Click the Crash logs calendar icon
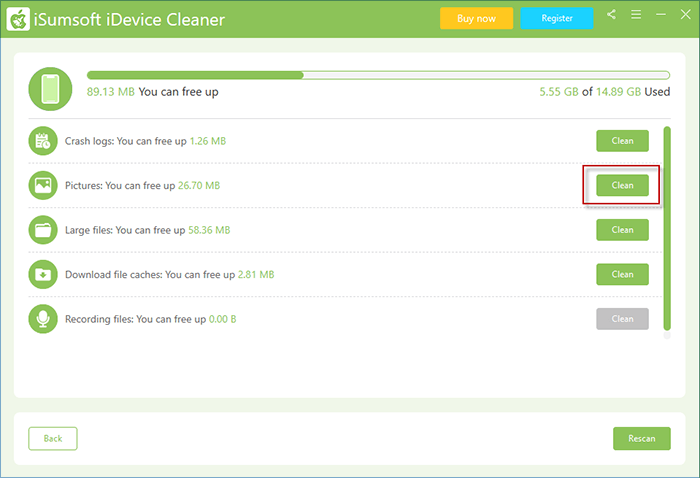The height and width of the screenshot is (478, 700). click(43, 141)
